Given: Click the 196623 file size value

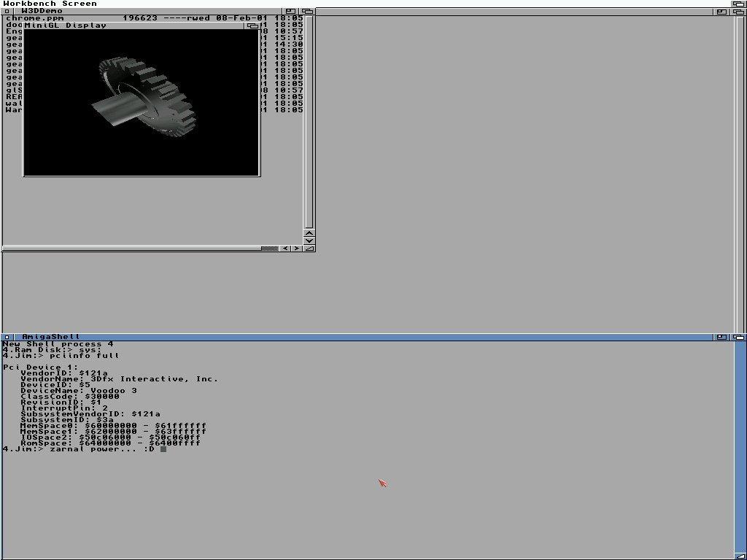Looking at the screenshot, I should (140, 18).
